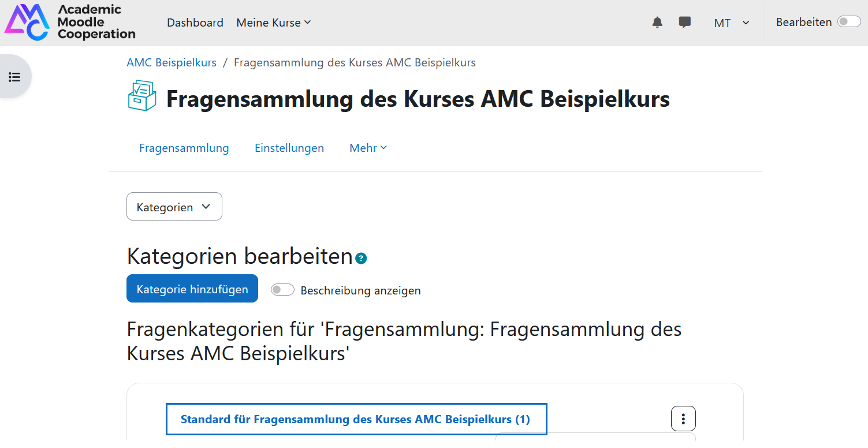The image size is (868, 448).
Task: Open the AMC Beispielkurs breadcrumb link
Action: point(172,62)
